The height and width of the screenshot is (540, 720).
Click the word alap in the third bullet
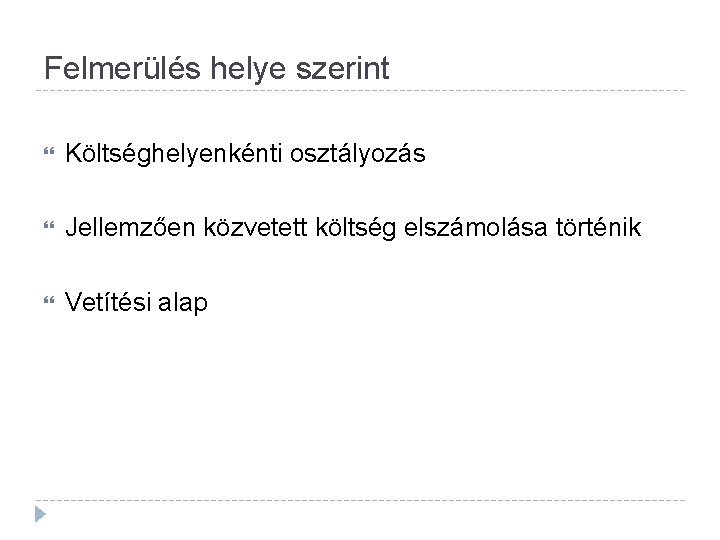(x=183, y=303)
